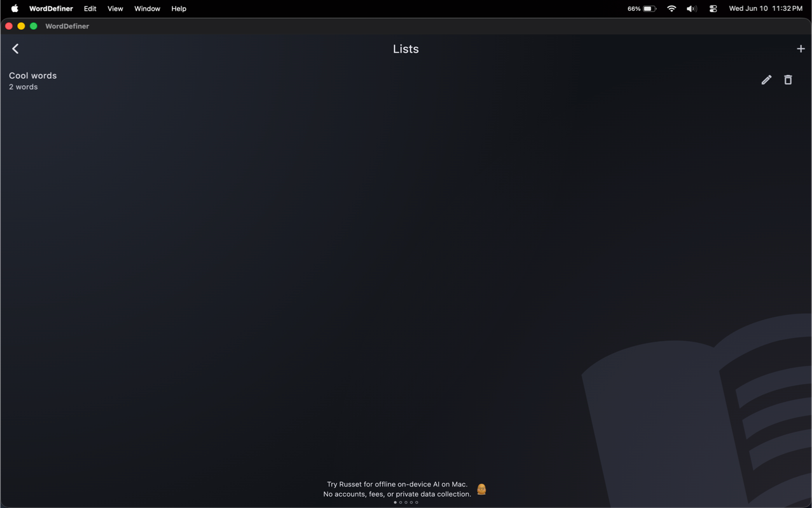Close the WordDefiner window with the red button
812x508 pixels.
click(9, 26)
